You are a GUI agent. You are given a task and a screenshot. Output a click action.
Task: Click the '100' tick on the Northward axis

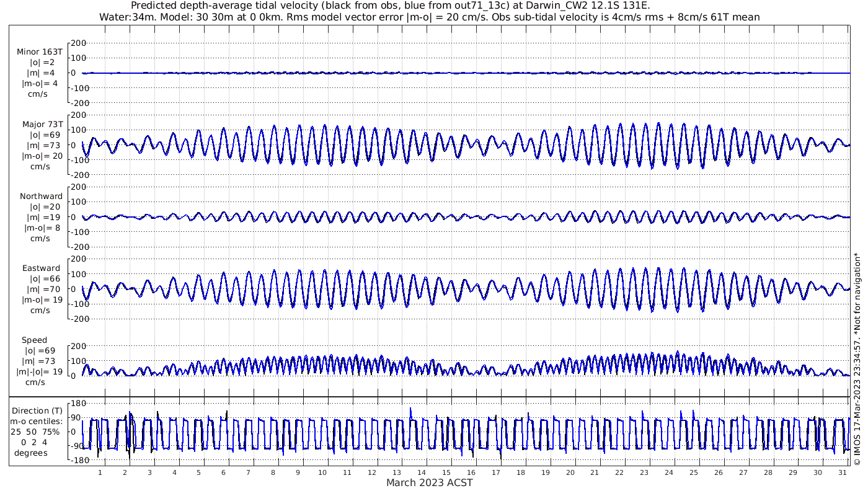[78, 201]
